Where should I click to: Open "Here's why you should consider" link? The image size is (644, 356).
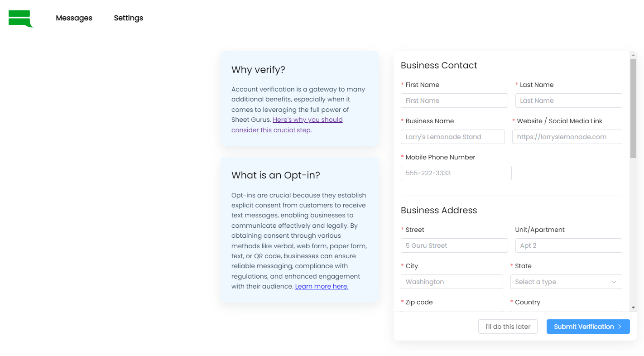(x=308, y=120)
